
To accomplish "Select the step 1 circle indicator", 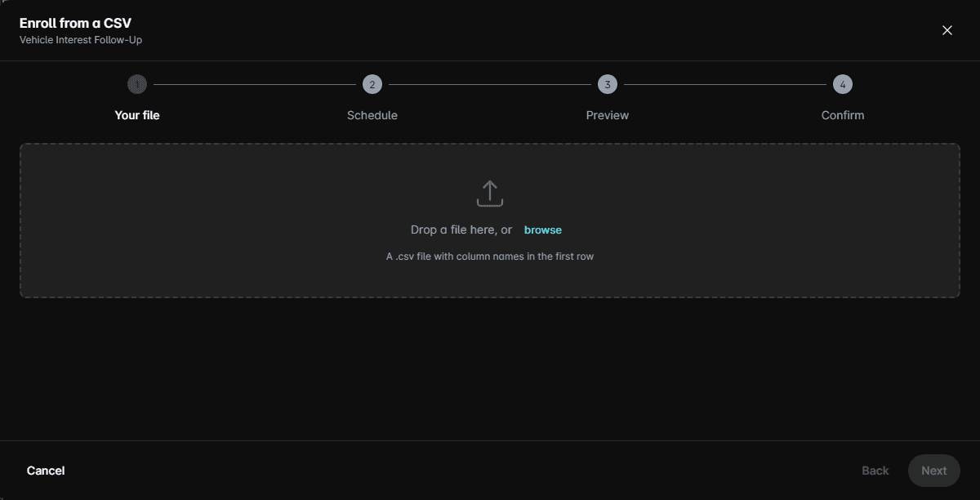I will click(137, 84).
